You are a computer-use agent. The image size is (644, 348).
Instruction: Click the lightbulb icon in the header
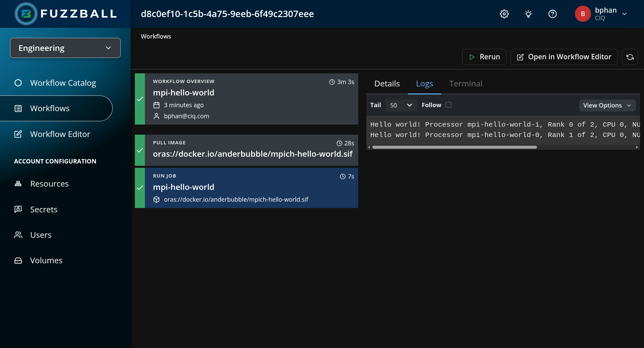pyautogui.click(x=528, y=14)
